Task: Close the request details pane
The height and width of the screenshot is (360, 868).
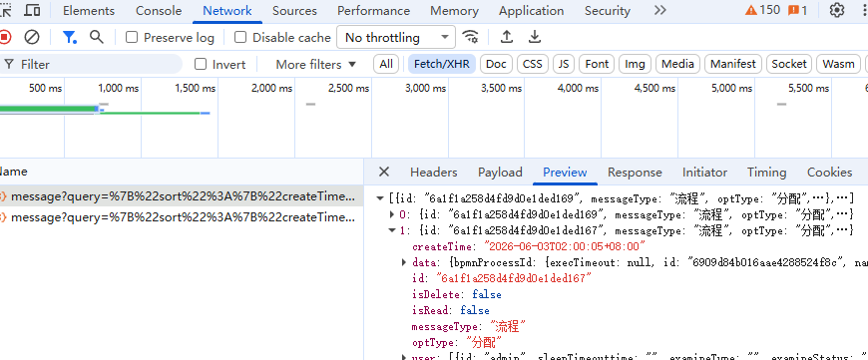Action: click(x=384, y=172)
